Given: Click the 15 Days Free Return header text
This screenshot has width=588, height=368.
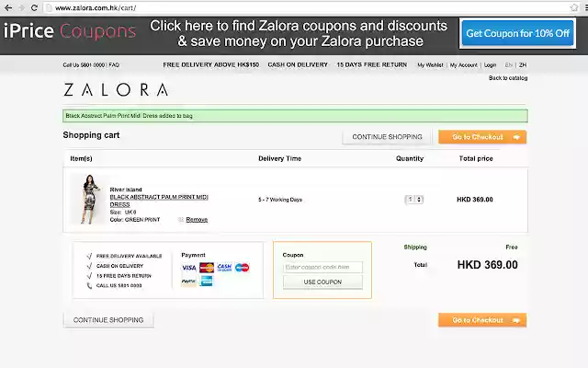Looking at the screenshot, I should click(371, 65).
